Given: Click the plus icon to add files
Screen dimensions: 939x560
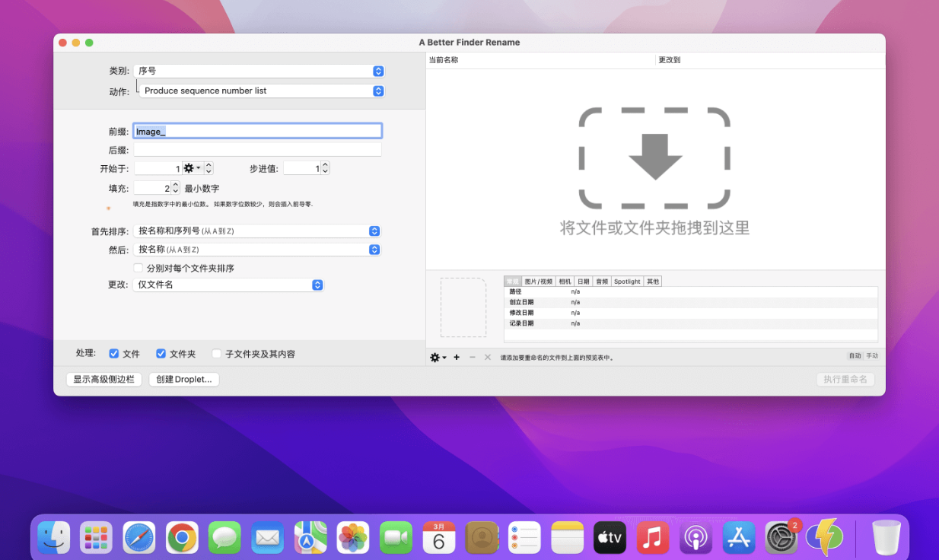Looking at the screenshot, I should pos(457,357).
